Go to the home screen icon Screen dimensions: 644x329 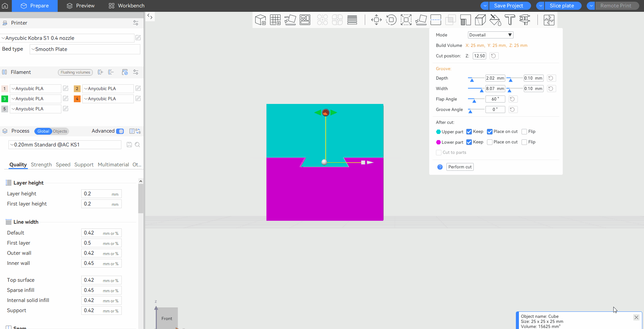[x=5, y=6]
